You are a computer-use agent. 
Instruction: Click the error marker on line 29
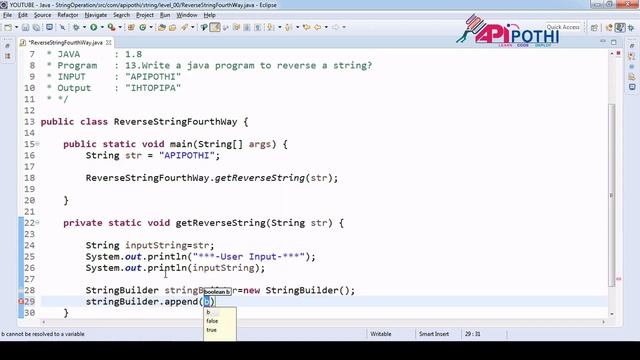(21, 302)
